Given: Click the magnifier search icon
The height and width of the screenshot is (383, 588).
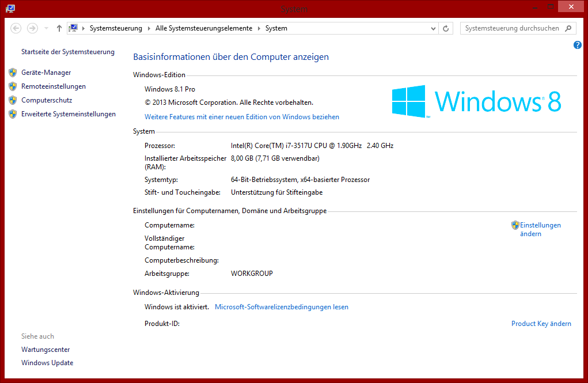Looking at the screenshot, I should [x=568, y=28].
